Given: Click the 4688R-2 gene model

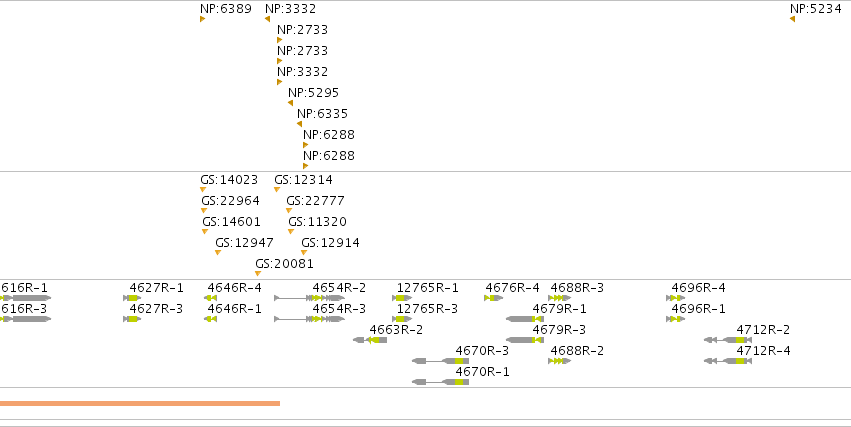Looking at the screenshot, I should pyautogui.click(x=560, y=361).
